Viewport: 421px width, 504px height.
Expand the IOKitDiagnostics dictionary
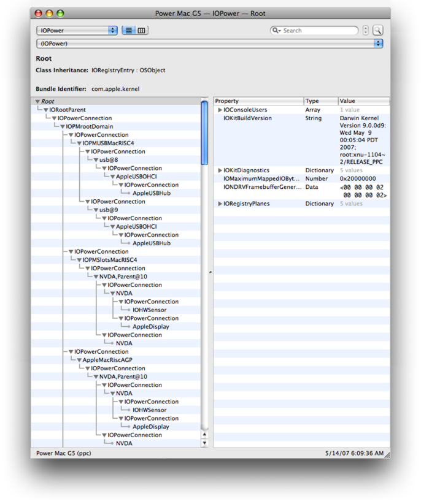coord(220,170)
